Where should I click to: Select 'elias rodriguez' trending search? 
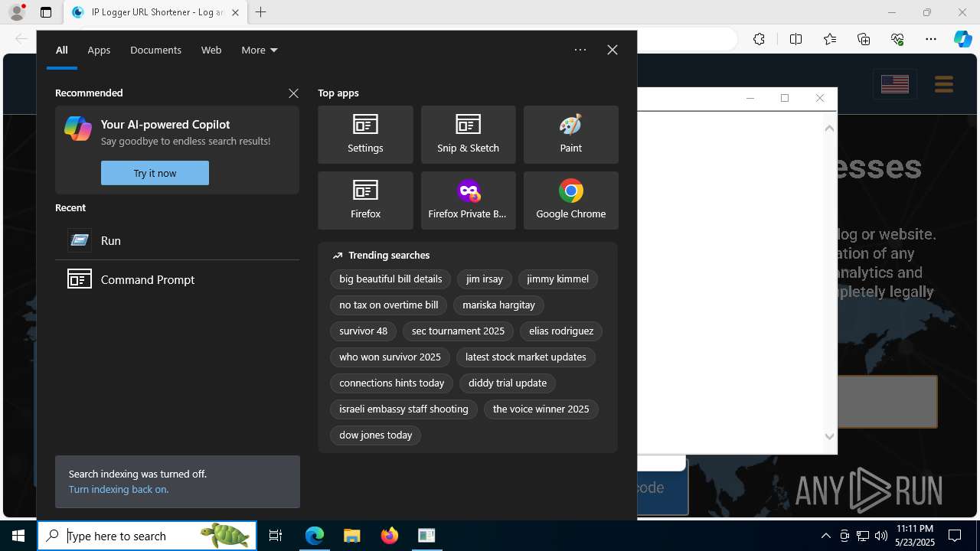click(x=561, y=331)
